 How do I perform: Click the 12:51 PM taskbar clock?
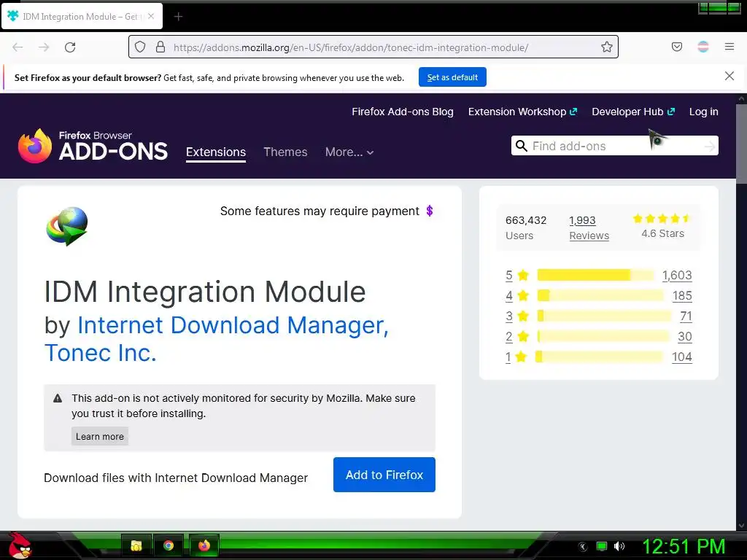684,546
